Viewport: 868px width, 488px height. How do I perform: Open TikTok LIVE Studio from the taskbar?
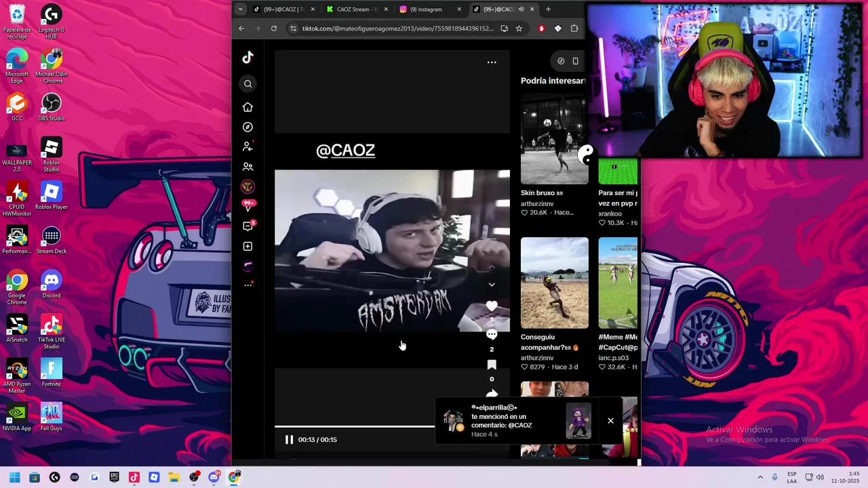pos(134,477)
